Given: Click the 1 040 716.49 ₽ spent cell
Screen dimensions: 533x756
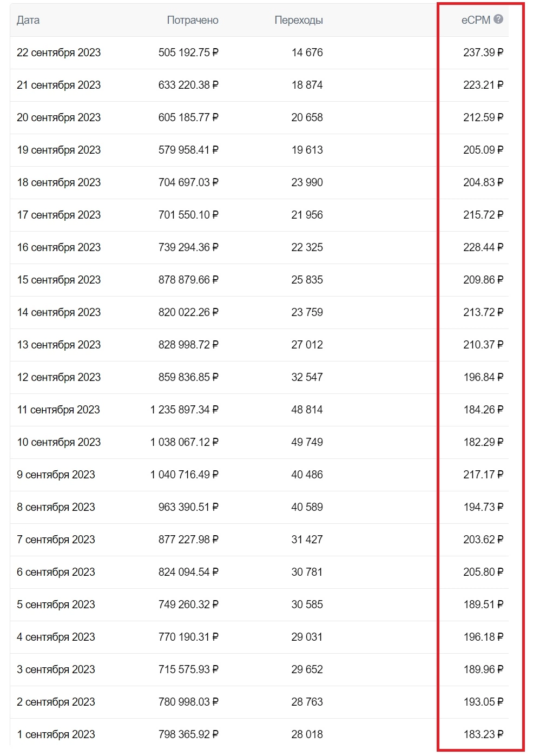Looking at the screenshot, I should (x=185, y=475).
